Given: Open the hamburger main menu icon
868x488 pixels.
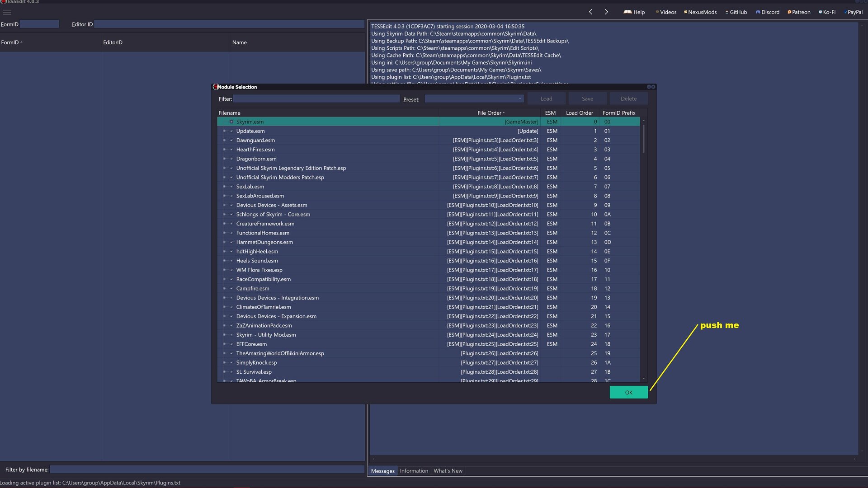Looking at the screenshot, I should click(x=7, y=12).
